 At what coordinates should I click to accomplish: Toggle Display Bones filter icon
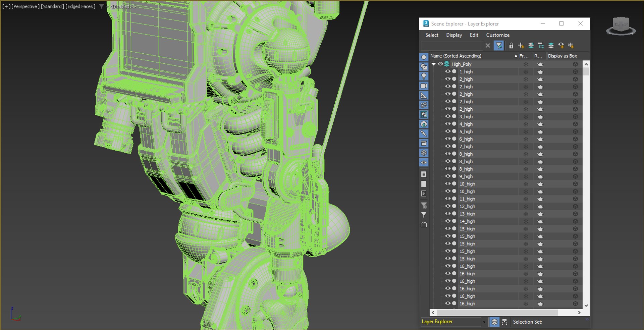tap(424, 133)
